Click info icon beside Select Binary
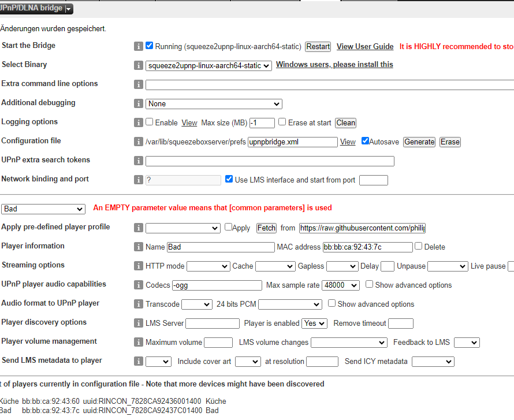Image resolution: width=514 pixels, height=420 pixels. tap(139, 65)
